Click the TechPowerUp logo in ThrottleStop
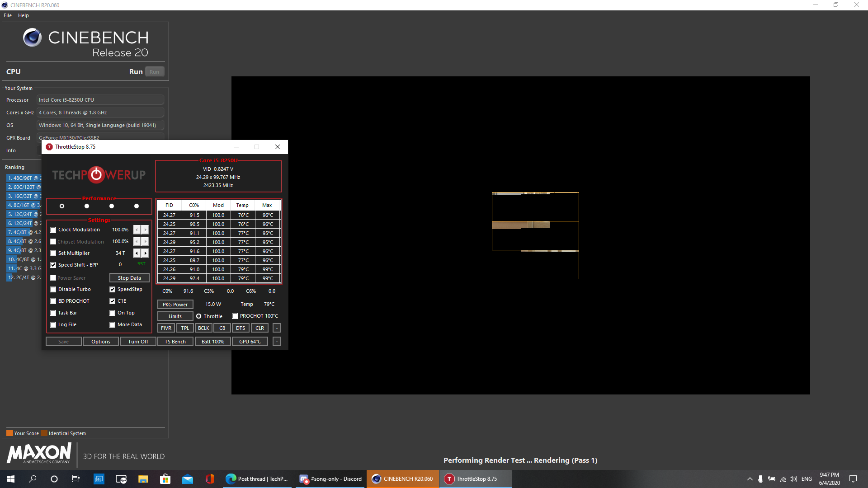 coord(99,175)
